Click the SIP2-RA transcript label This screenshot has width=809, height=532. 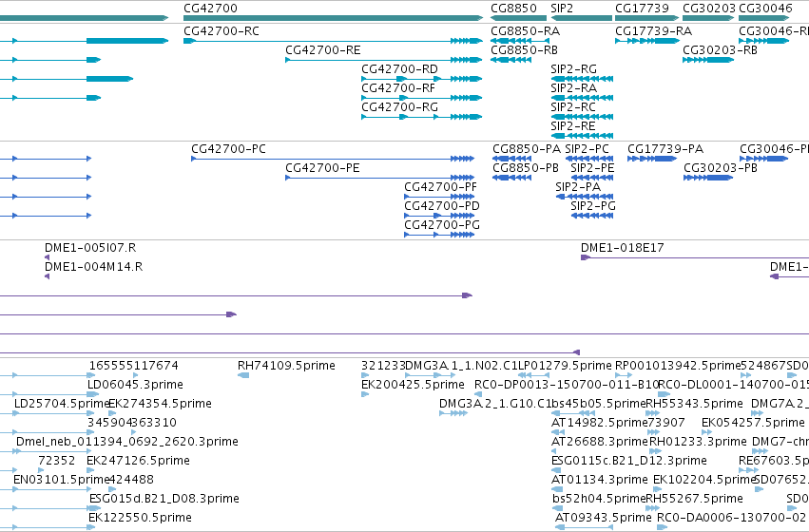(574, 88)
